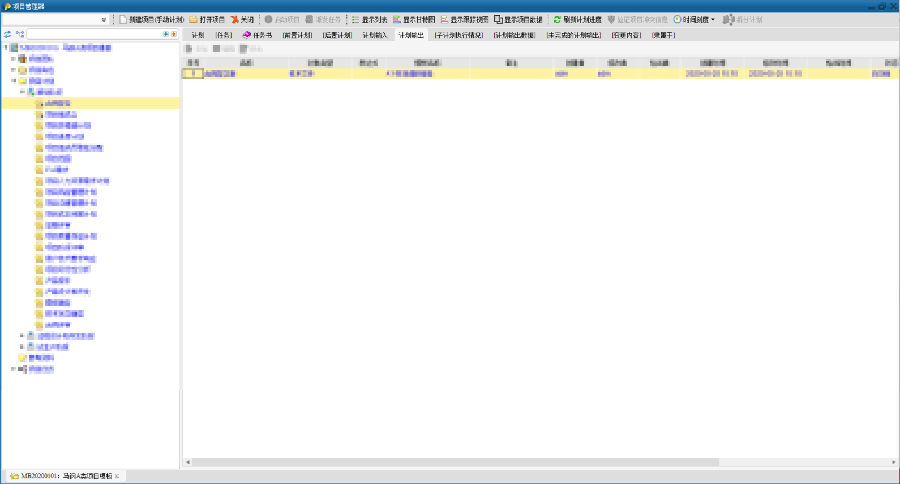This screenshot has height=484, width=900.
Task: Expand the last collapsed node at tree bottom
Action: click(14, 369)
